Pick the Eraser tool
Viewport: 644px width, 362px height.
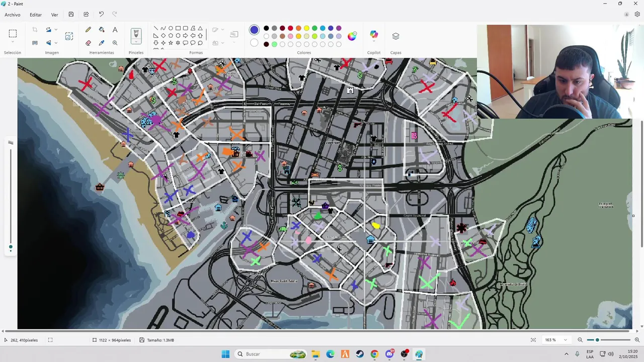click(x=88, y=43)
